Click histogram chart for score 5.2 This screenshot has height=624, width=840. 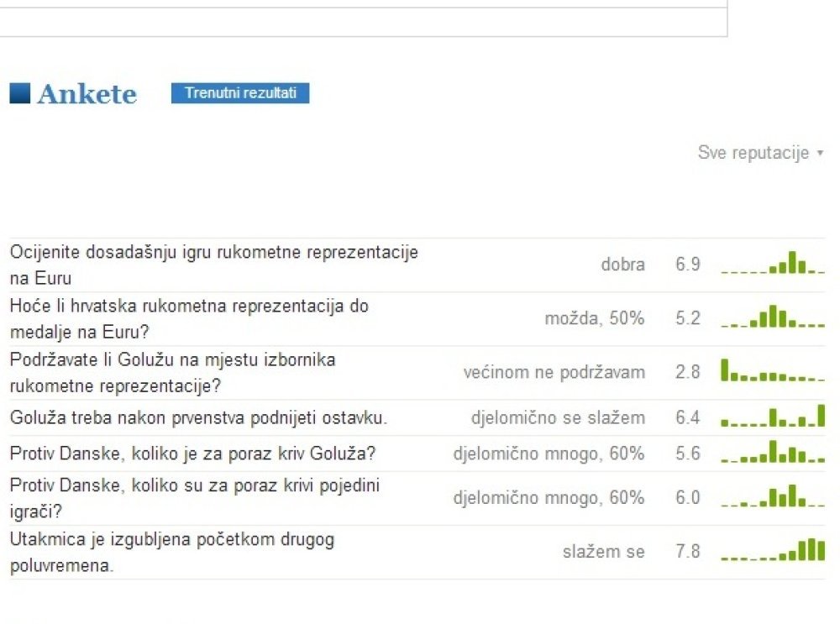(x=773, y=317)
